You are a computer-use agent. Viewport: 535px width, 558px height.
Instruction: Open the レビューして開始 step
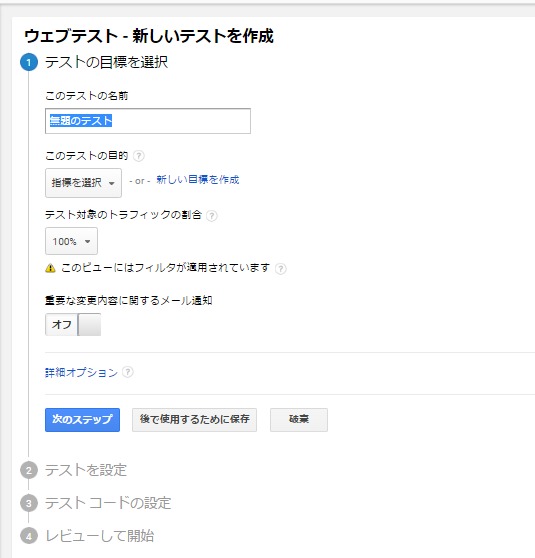pos(100,536)
